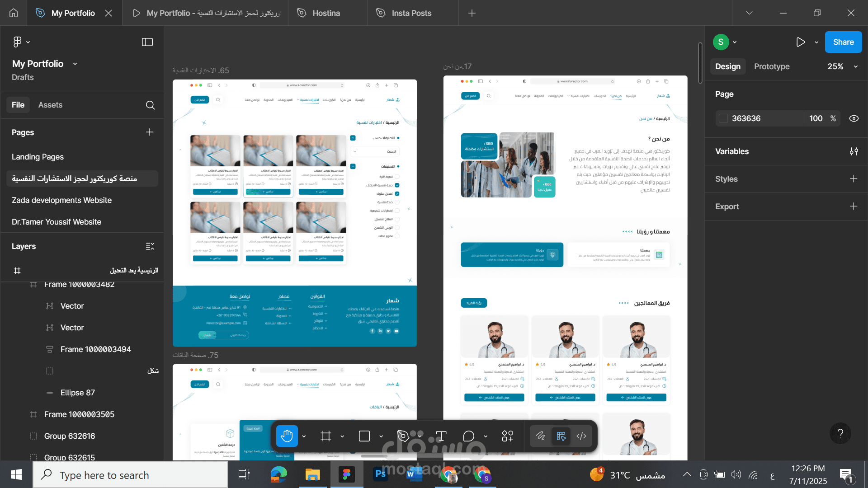Viewport: 868px width, 488px height.
Task: Open the Figma home screen
Action: [x=14, y=13]
